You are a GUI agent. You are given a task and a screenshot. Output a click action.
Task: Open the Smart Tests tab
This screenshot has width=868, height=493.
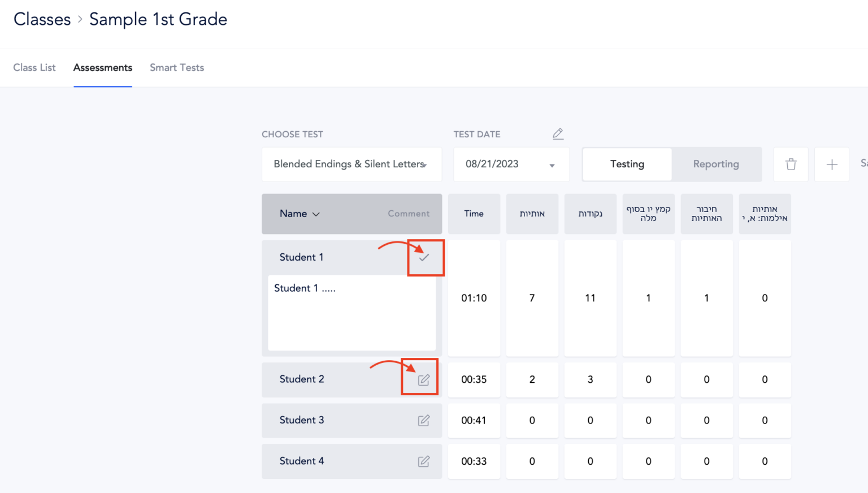coord(177,67)
